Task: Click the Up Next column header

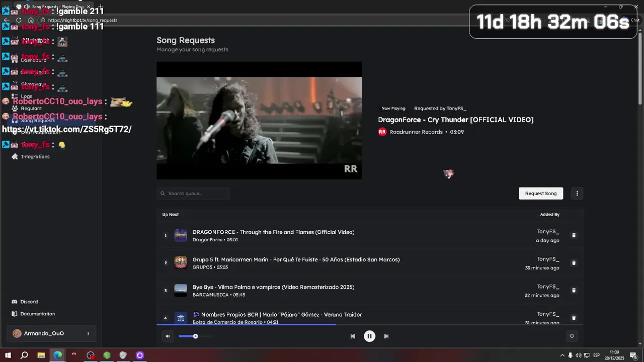Action: pos(171,215)
